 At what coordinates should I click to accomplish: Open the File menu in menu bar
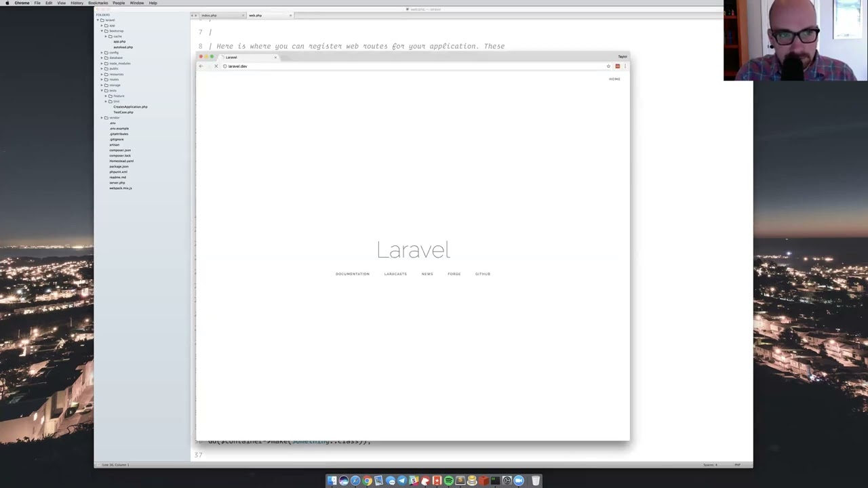pyautogui.click(x=37, y=3)
